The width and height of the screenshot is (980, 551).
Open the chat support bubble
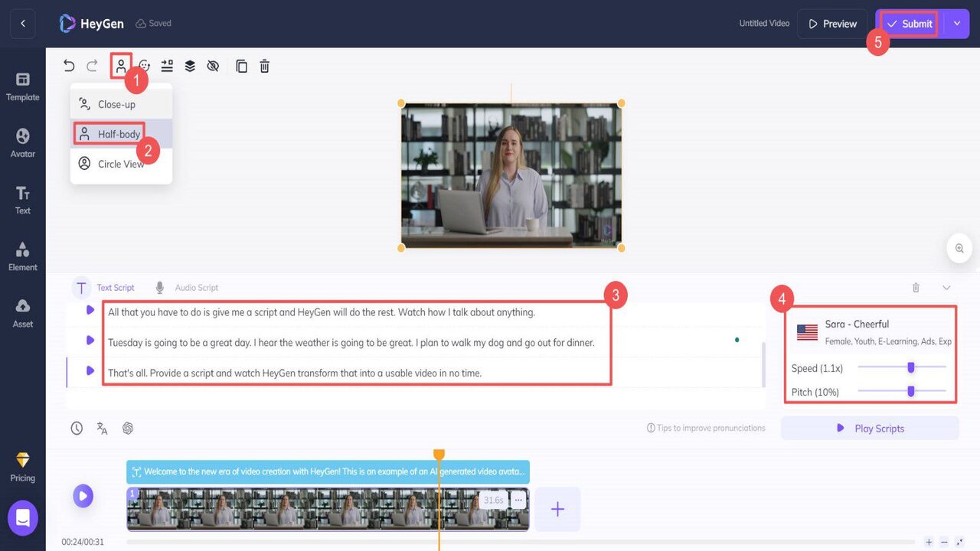coord(23,519)
